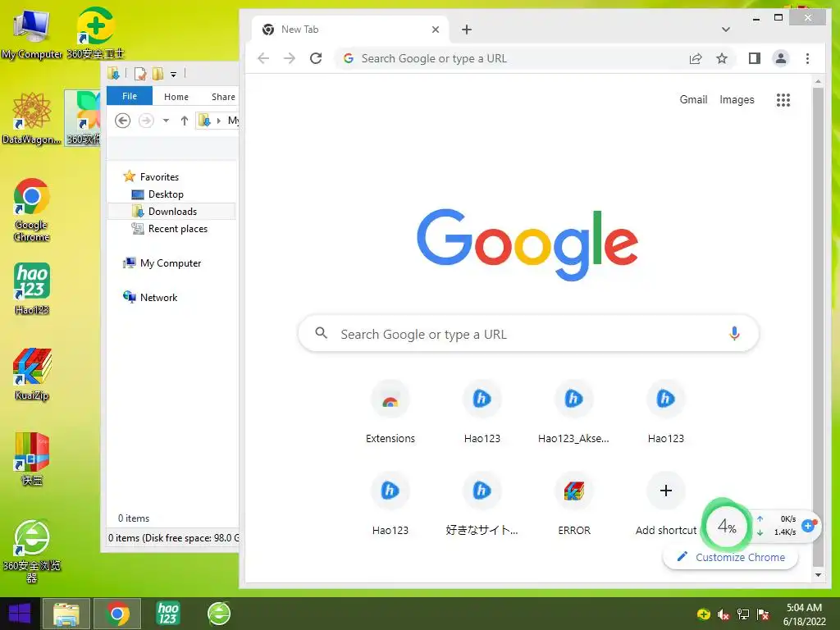Open Explorer recent locations dropdown
840x630 pixels.
pyautogui.click(x=166, y=121)
